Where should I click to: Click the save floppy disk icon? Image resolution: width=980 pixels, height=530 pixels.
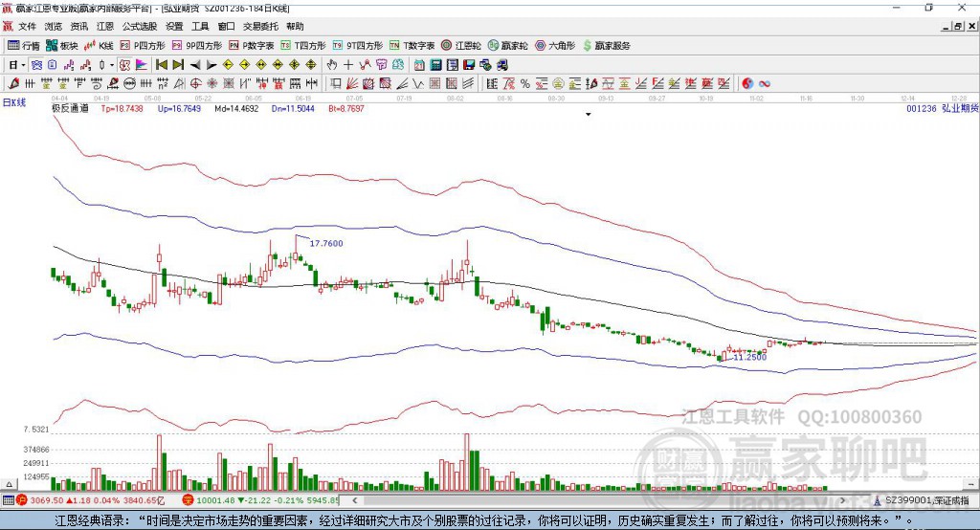tap(469, 64)
